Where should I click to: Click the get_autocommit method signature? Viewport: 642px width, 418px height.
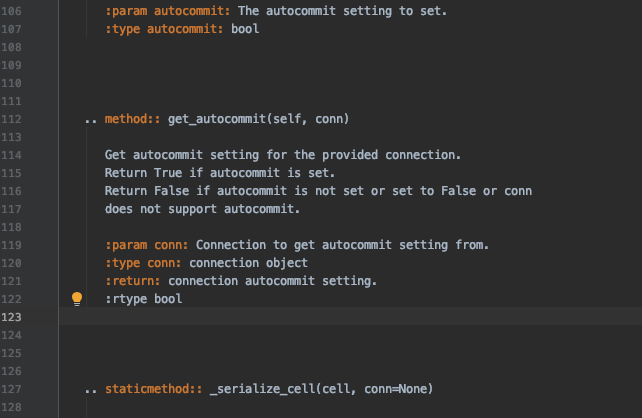(258, 119)
